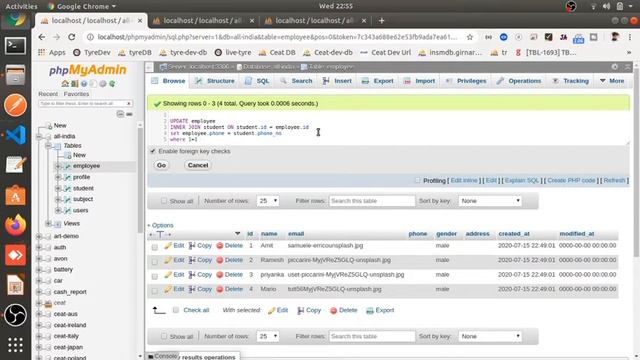This screenshot has height=360, width=640.
Task: Click the Explain SQL link
Action: click(522, 180)
